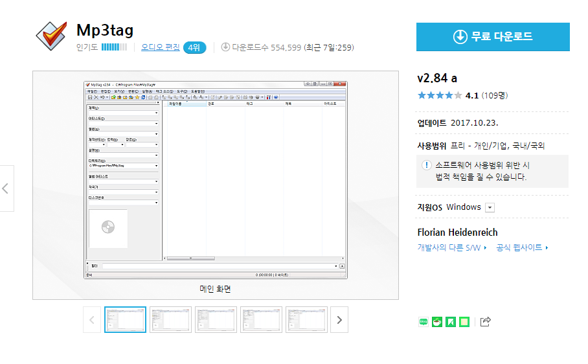The height and width of the screenshot is (364, 588).
Task: Click the Mp3tag checkmark logo icon
Action: point(52,36)
